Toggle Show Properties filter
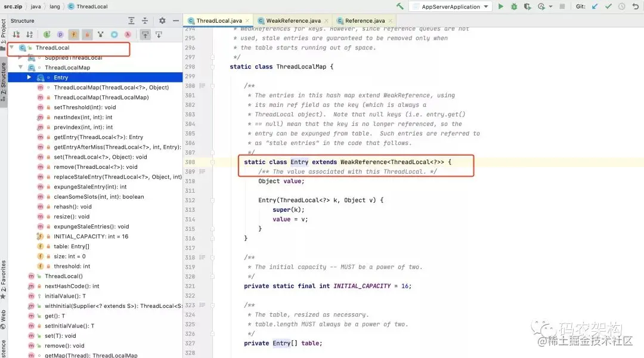The width and height of the screenshot is (644, 358). [x=60, y=35]
